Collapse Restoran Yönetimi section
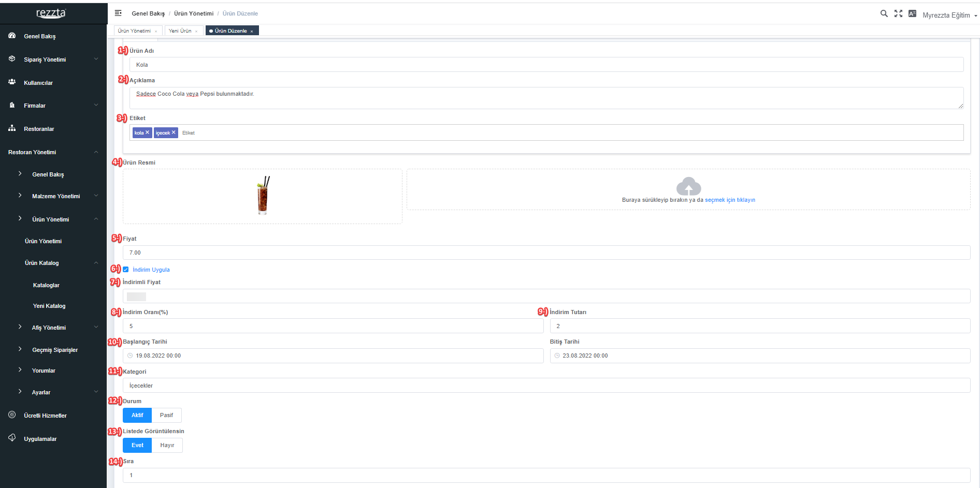The image size is (980, 488). click(x=96, y=152)
